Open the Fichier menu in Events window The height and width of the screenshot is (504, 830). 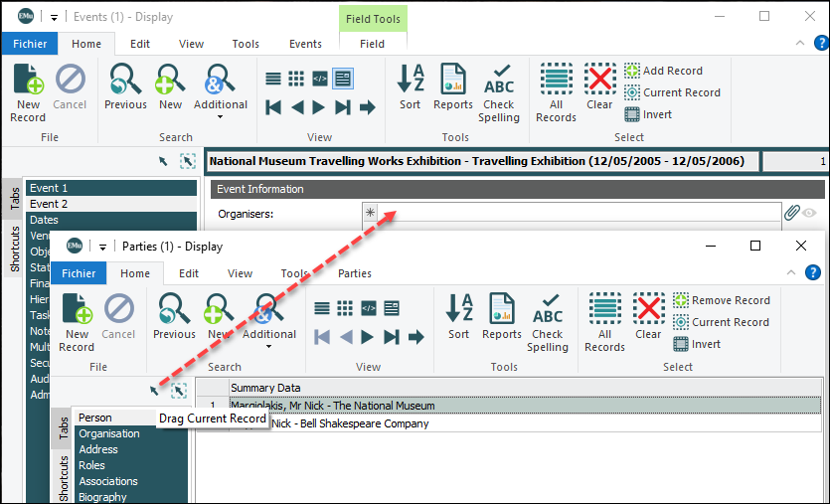29,44
